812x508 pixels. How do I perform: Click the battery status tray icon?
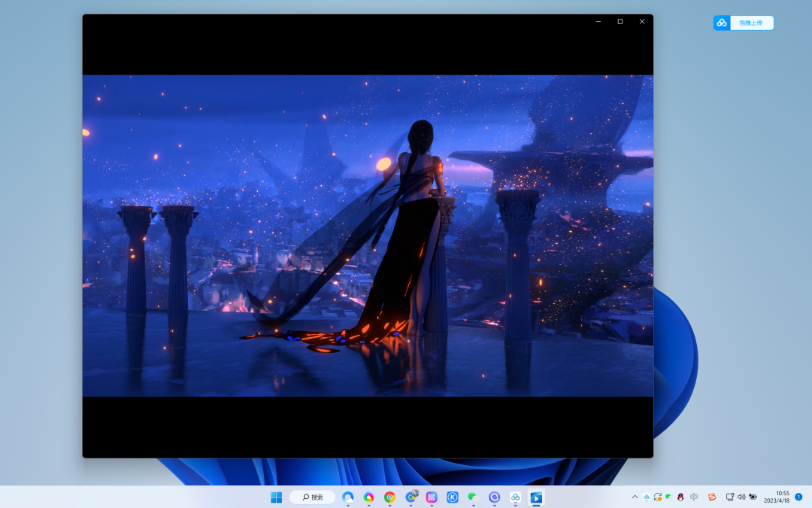tap(753, 497)
